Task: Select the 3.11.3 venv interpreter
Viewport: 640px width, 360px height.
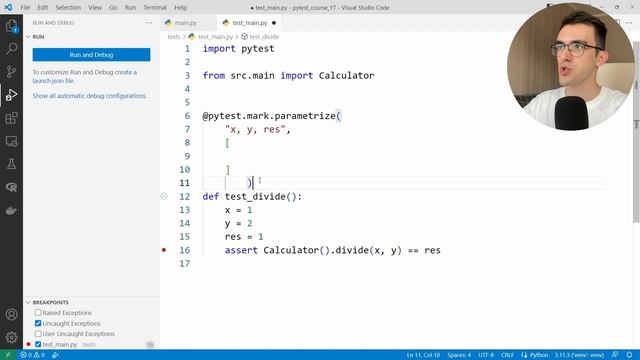Action: (579, 355)
